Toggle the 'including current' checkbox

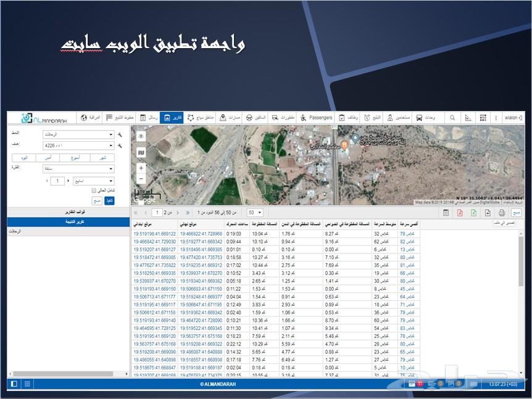pyautogui.click(x=94, y=190)
